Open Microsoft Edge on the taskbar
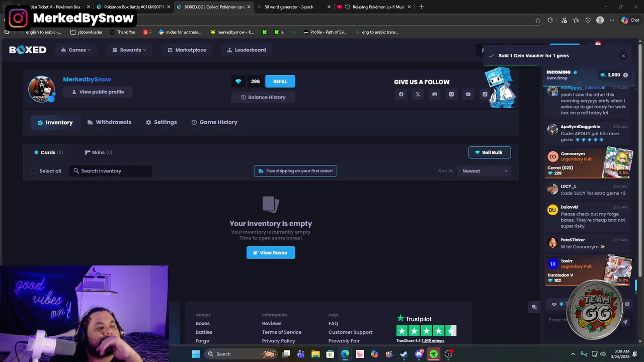The image size is (644, 362). (x=345, y=354)
